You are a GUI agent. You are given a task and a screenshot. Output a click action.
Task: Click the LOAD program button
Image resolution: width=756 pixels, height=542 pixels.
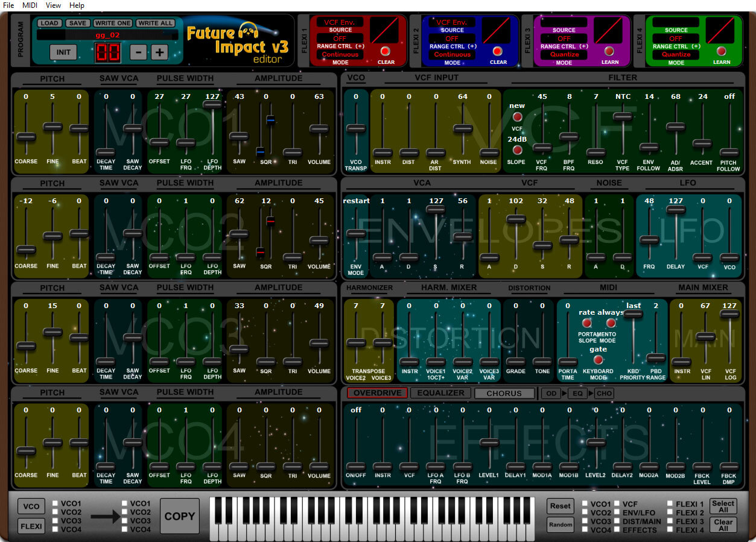coord(49,23)
